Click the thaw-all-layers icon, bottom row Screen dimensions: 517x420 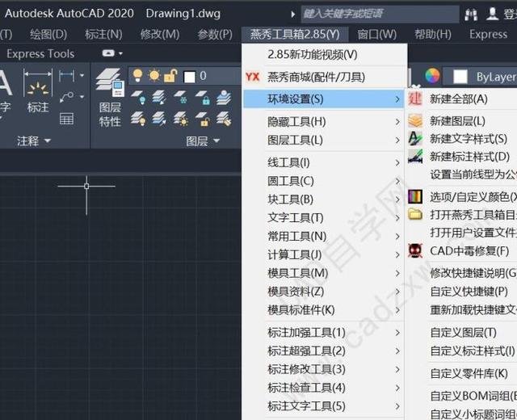coord(180,119)
